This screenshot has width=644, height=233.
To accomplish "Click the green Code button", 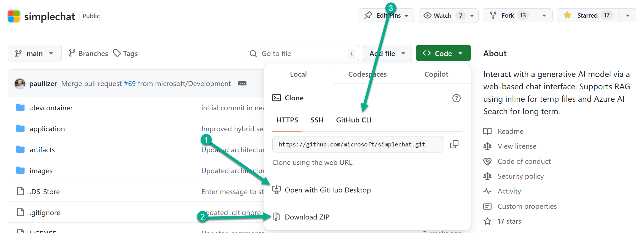I will 443,53.
